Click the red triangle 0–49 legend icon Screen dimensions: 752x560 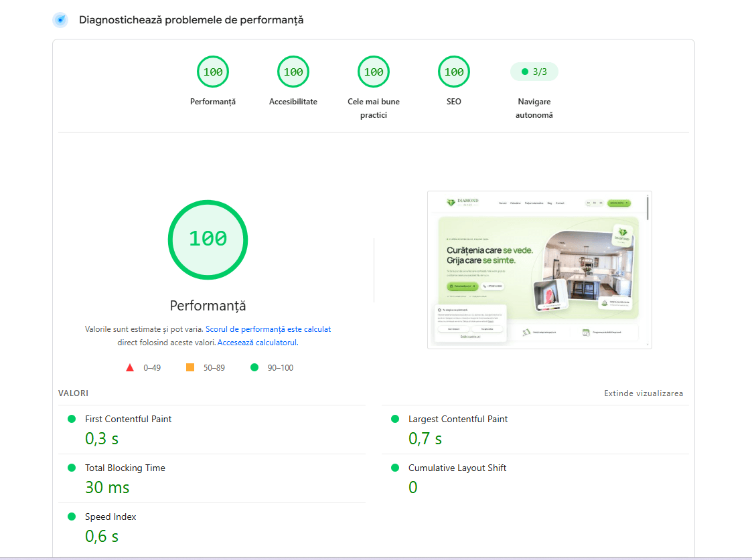[x=130, y=367]
